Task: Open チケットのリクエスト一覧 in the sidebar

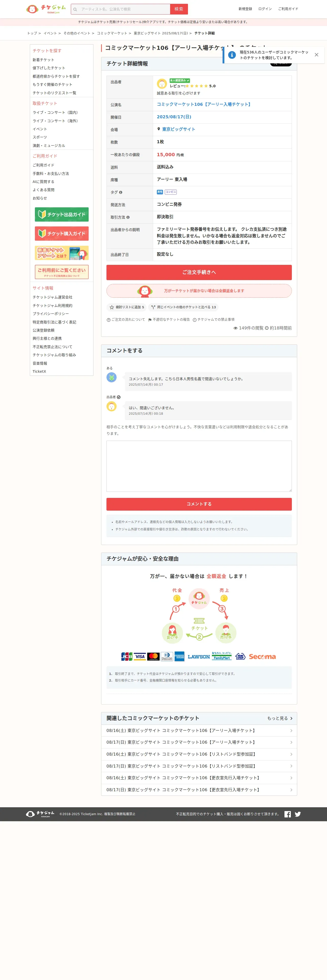Action: [54, 93]
